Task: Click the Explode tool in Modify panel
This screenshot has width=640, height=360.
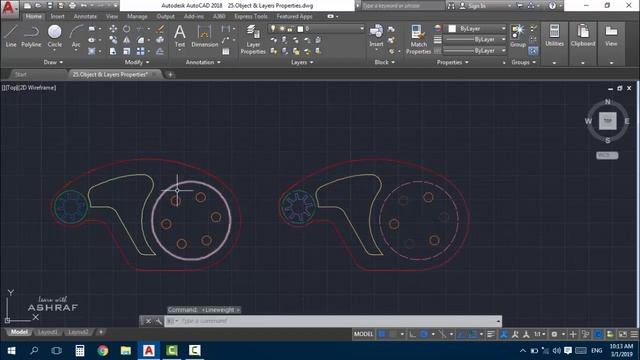Action: 160,40
